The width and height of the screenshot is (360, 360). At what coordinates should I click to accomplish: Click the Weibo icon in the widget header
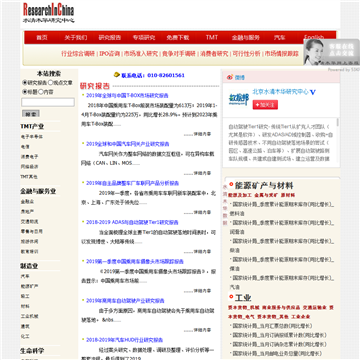230,77
